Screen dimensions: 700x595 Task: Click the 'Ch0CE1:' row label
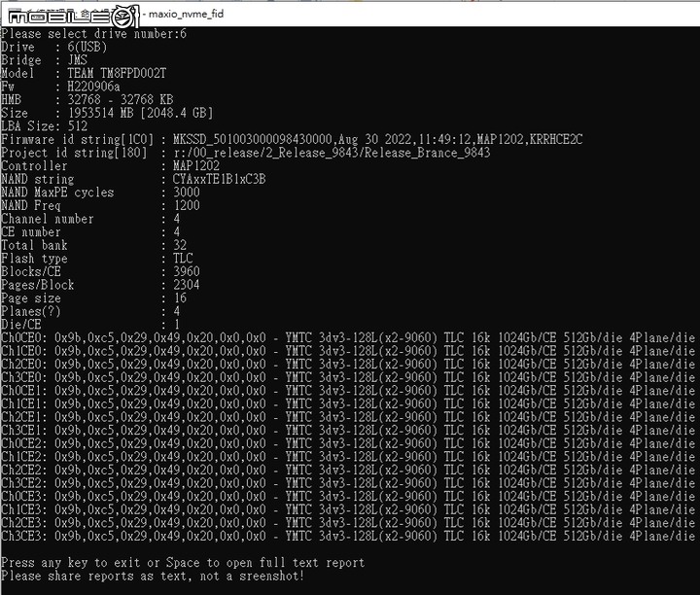point(24,391)
